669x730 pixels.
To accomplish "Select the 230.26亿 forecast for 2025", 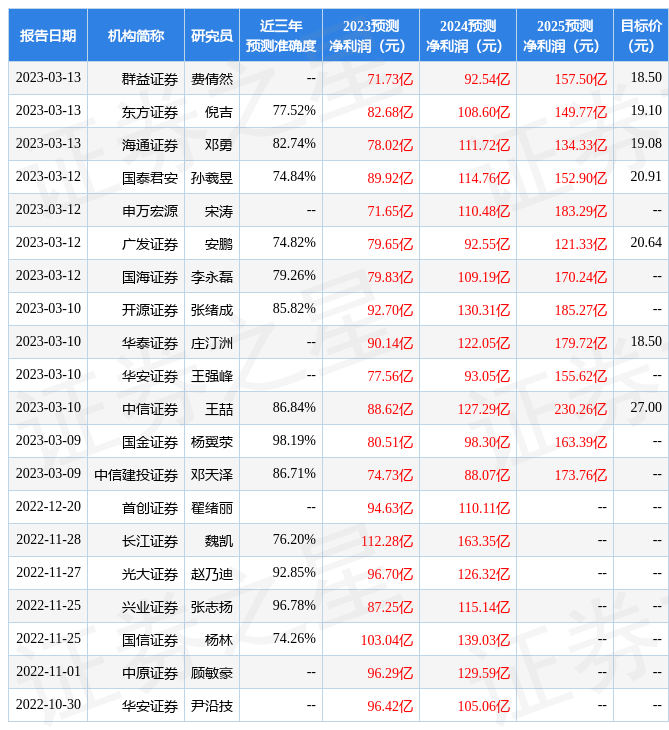I will point(581,408).
